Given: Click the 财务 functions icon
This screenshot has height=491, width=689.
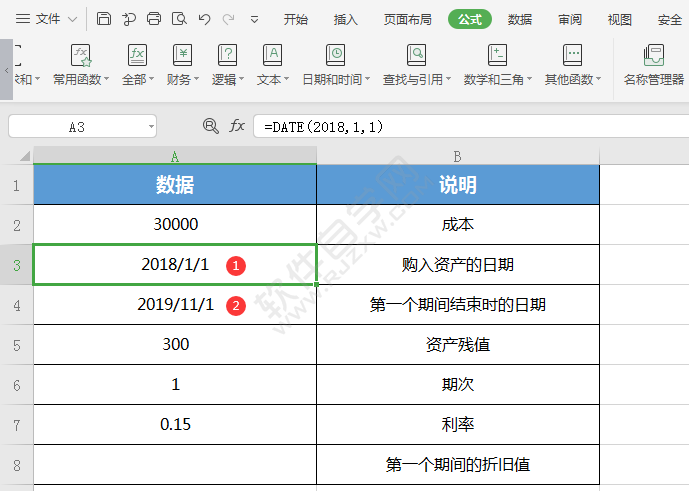Looking at the screenshot, I should pos(182,55).
